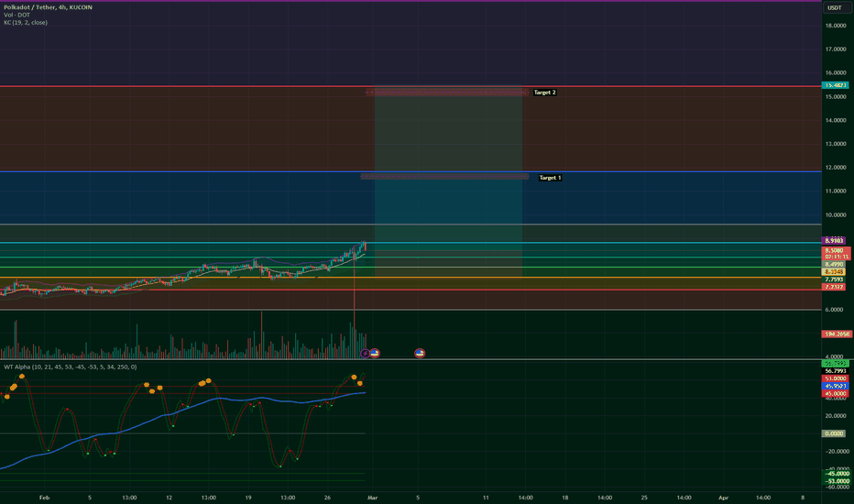Click the yellow 8.1148 price label

(835, 271)
